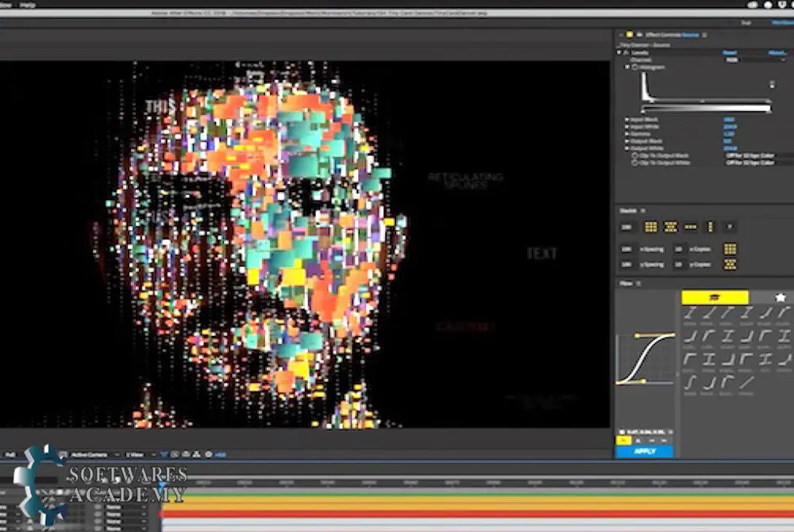Open the Clip To Output White dropdown
Image resolution: width=794 pixels, height=532 pixels.
coord(759,163)
